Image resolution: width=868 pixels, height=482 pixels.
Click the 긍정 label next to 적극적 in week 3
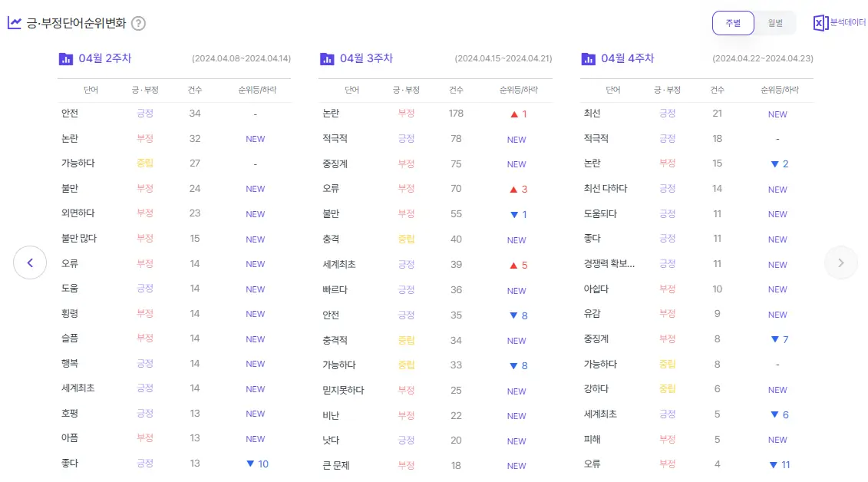coord(406,139)
